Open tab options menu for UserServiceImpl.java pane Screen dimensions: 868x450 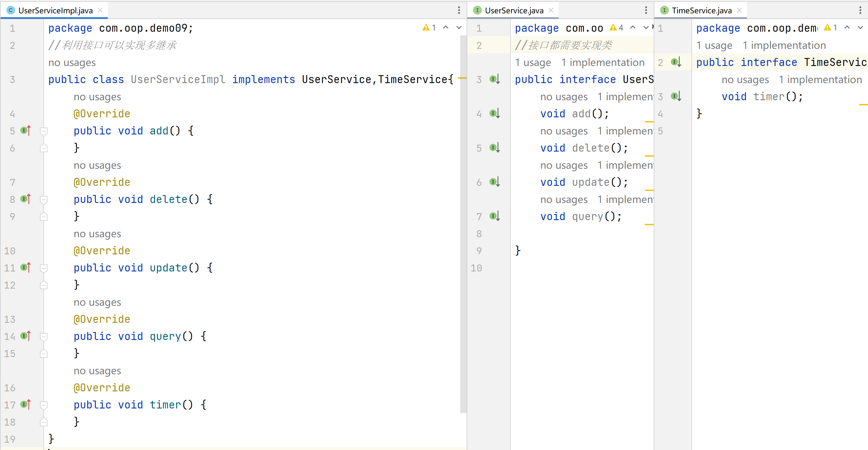459,10
